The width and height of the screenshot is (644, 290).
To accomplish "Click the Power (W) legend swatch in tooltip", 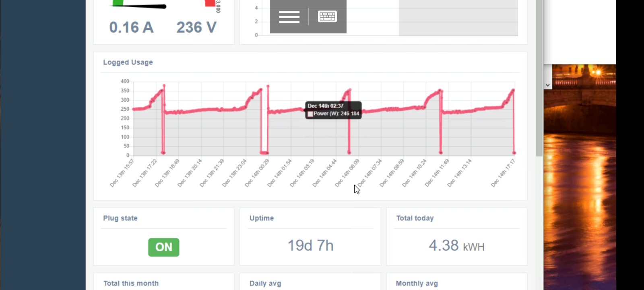I will pyautogui.click(x=310, y=114).
